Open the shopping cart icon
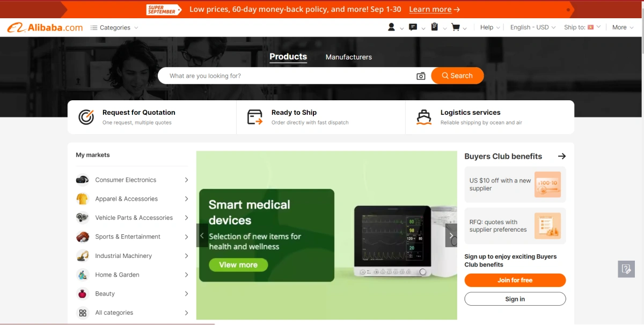This screenshot has width=644, height=325. 456,27
